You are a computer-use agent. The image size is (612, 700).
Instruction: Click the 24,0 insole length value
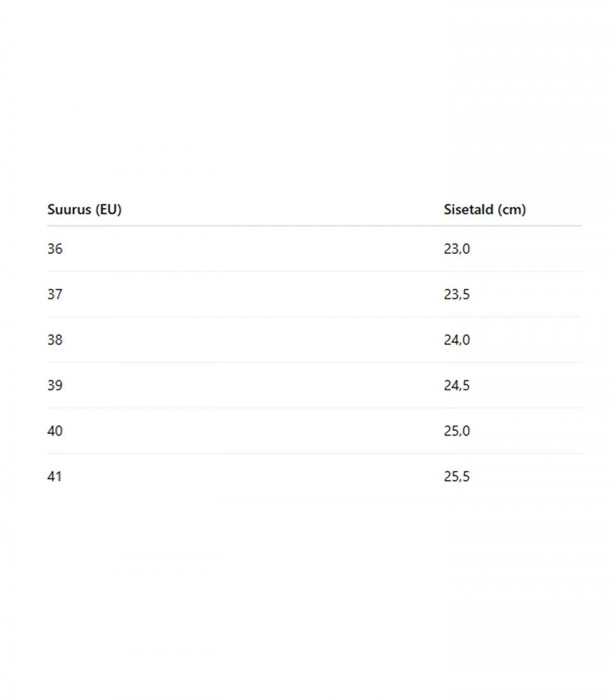pyautogui.click(x=456, y=340)
